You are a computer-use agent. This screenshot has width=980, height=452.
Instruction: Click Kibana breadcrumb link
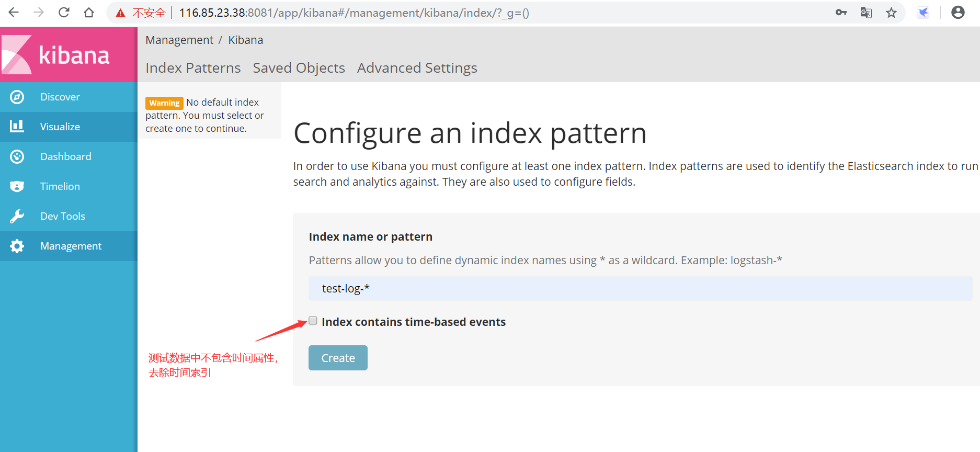[245, 40]
